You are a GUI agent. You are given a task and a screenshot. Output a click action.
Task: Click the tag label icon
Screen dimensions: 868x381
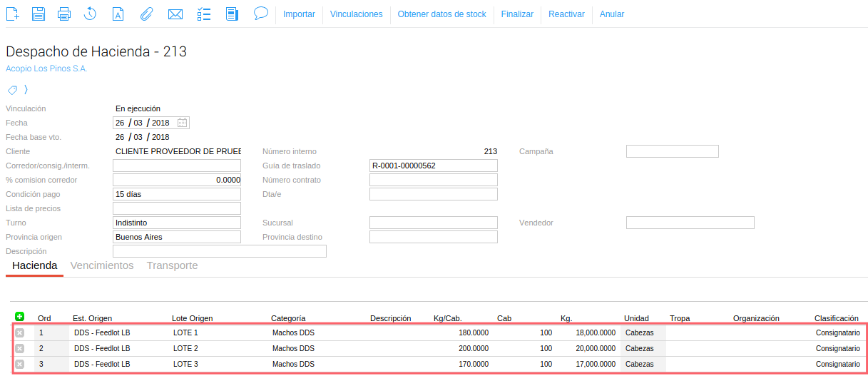[x=12, y=90]
